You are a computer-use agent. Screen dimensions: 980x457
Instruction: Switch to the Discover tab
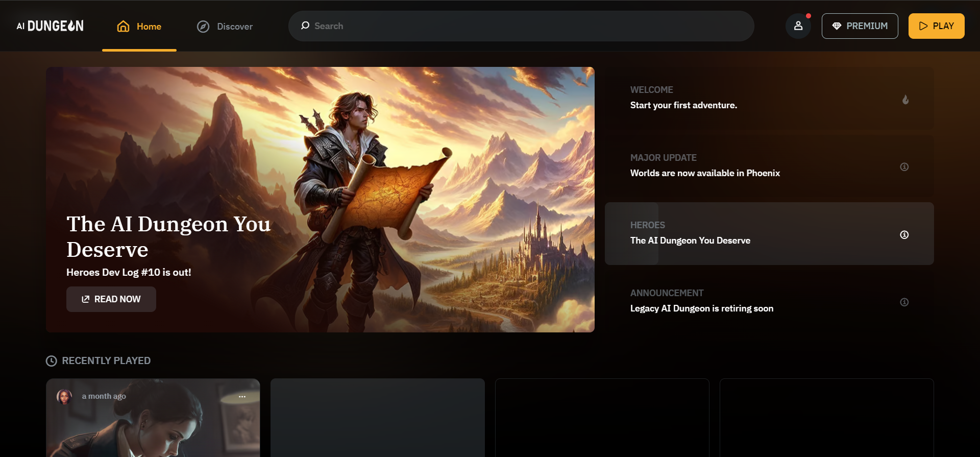(225, 27)
